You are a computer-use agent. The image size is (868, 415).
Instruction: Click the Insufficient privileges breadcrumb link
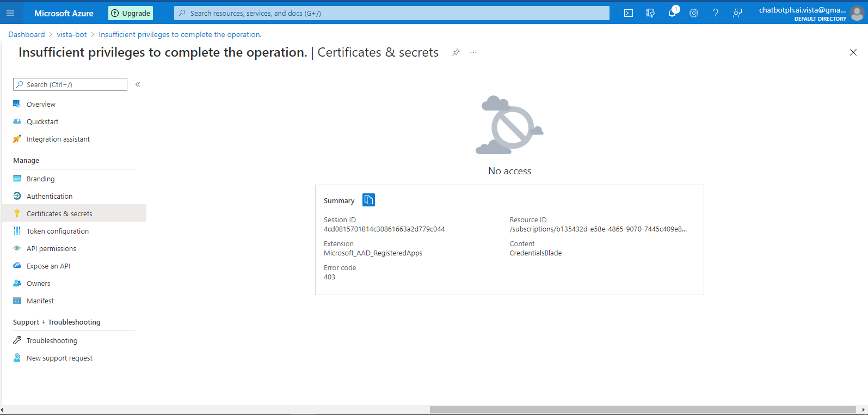click(x=180, y=34)
